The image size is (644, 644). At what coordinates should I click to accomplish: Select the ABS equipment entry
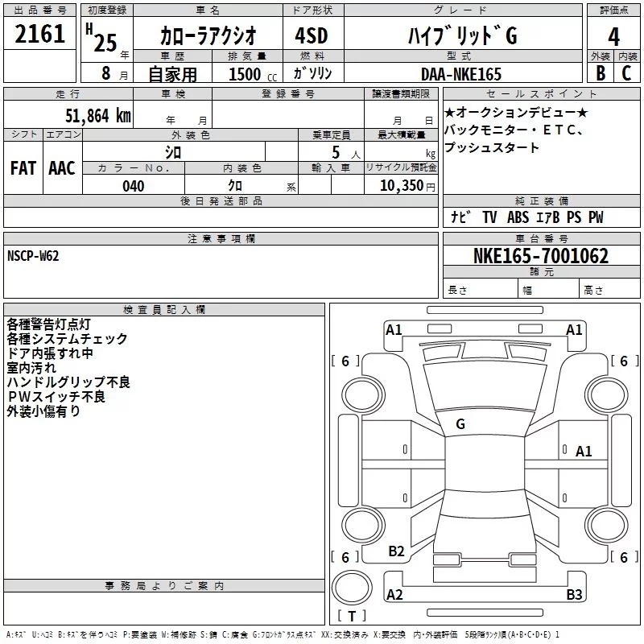[x=518, y=217]
